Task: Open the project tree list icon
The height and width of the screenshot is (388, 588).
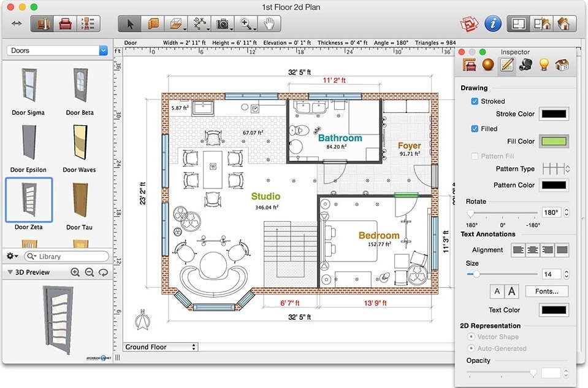Action: (x=88, y=24)
